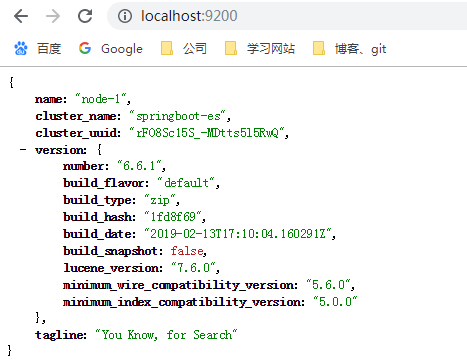Open the 公司 bookmarks folder

[x=184, y=49]
